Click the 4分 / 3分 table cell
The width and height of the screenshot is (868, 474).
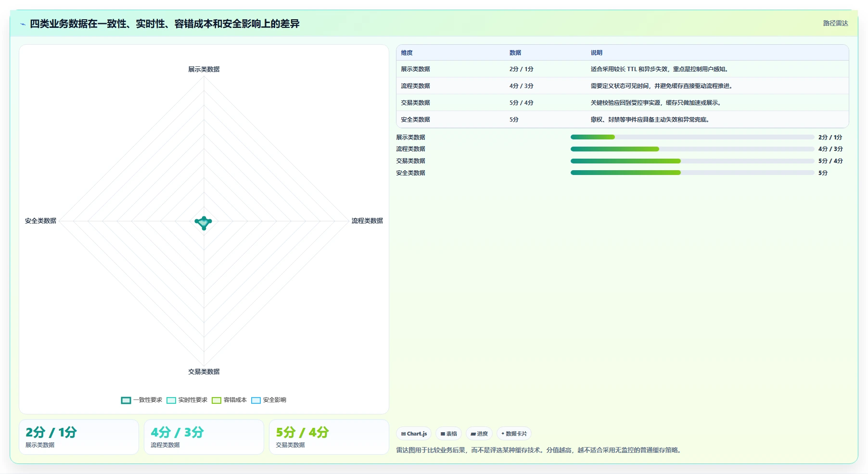click(x=522, y=86)
